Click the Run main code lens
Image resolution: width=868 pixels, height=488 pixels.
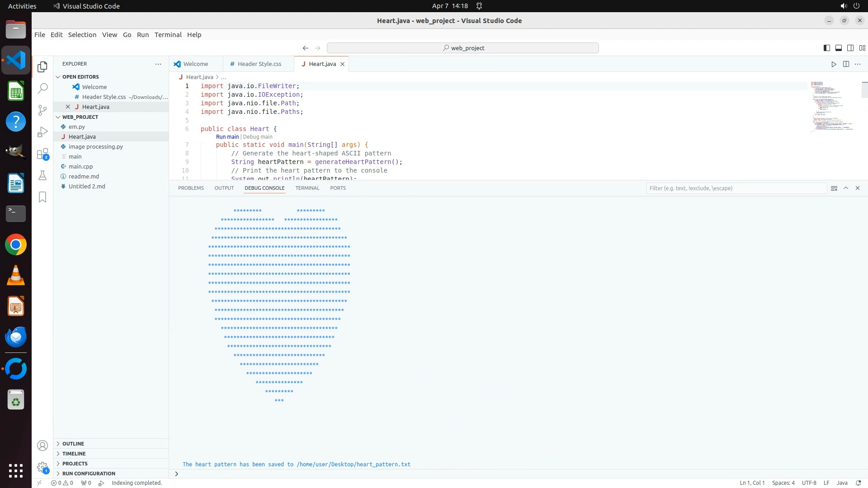227,137
